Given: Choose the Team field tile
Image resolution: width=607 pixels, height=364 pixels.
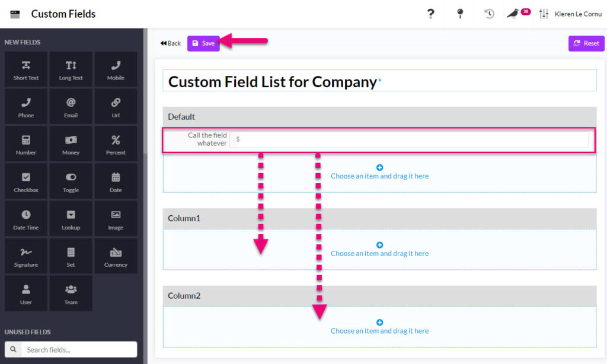Looking at the screenshot, I should click(x=71, y=293).
